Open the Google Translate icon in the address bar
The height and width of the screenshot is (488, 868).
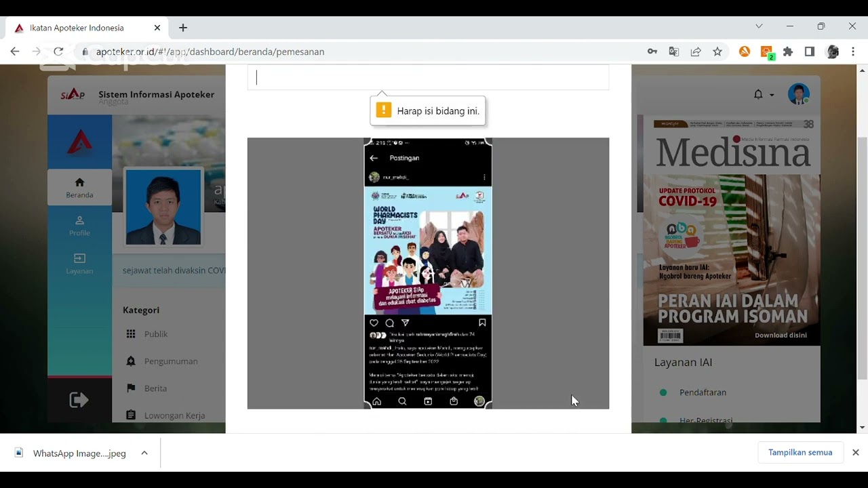click(674, 52)
